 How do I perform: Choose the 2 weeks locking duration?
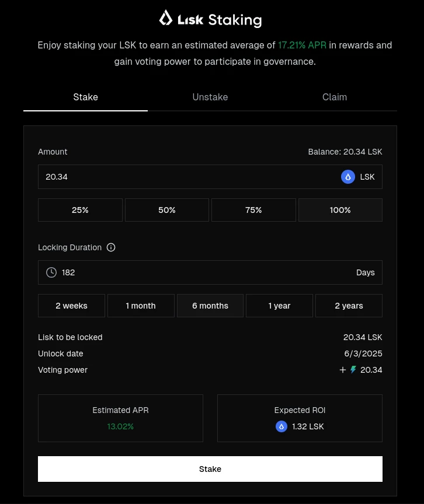(x=71, y=306)
